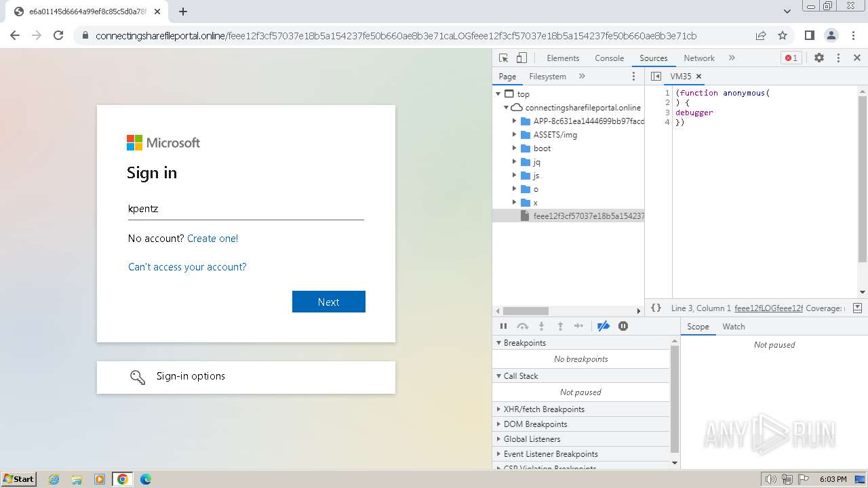Switch to the Watch pane tab

point(733,327)
